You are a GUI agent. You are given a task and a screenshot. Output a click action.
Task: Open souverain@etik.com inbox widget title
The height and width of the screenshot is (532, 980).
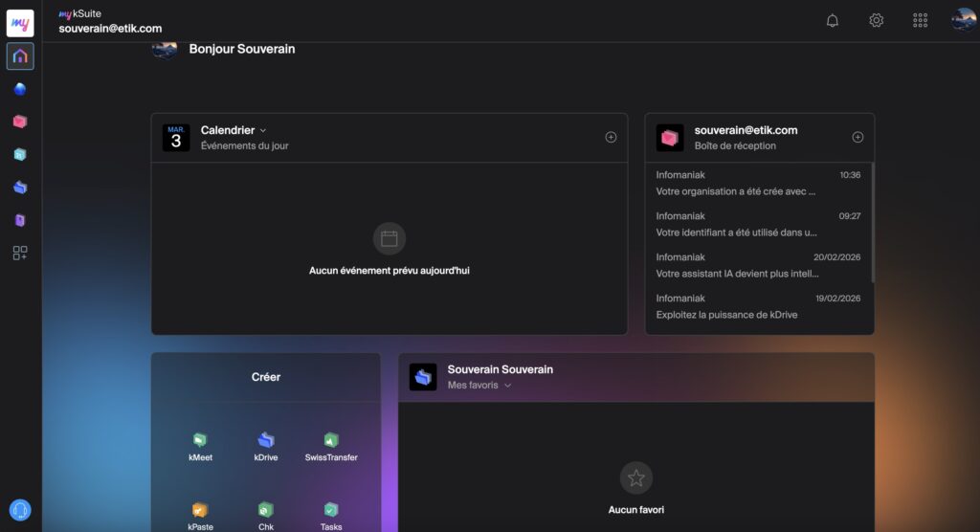[746, 130]
